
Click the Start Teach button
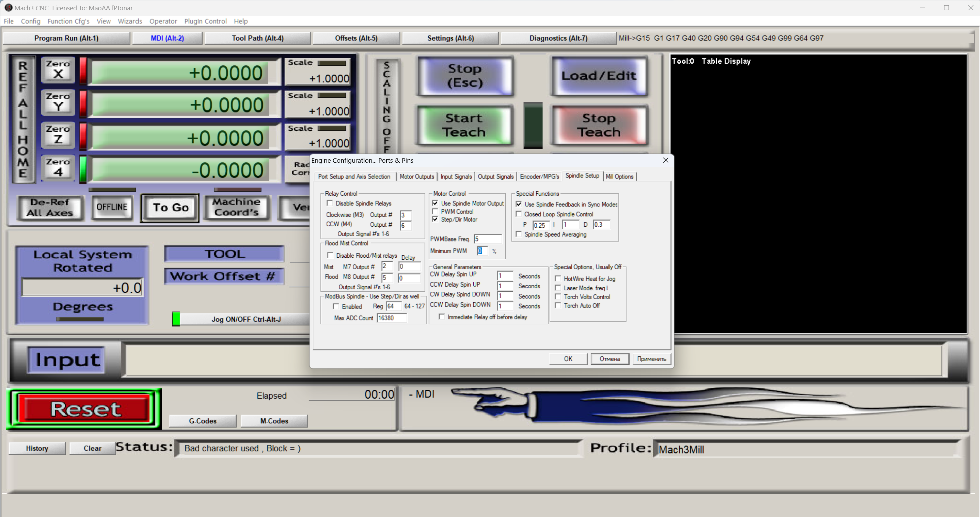pos(464,125)
